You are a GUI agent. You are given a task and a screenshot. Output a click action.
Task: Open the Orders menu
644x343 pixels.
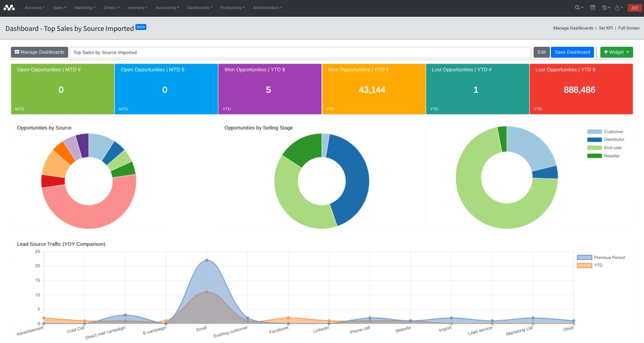[x=112, y=8]
